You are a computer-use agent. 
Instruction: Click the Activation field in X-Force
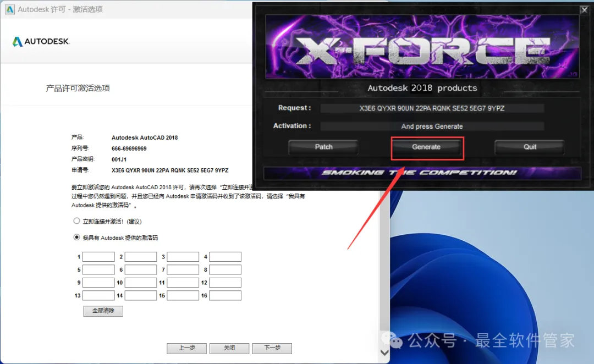point(432,126)
